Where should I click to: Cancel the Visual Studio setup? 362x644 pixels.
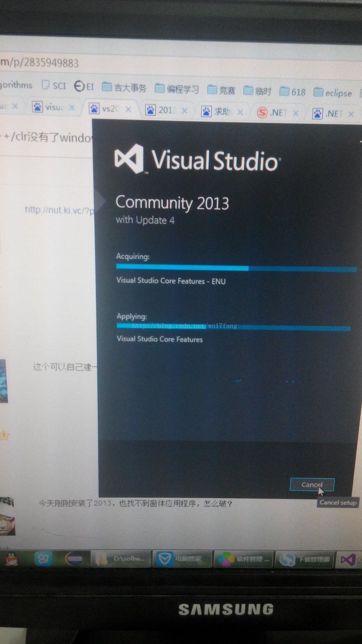tap(312, 485)
